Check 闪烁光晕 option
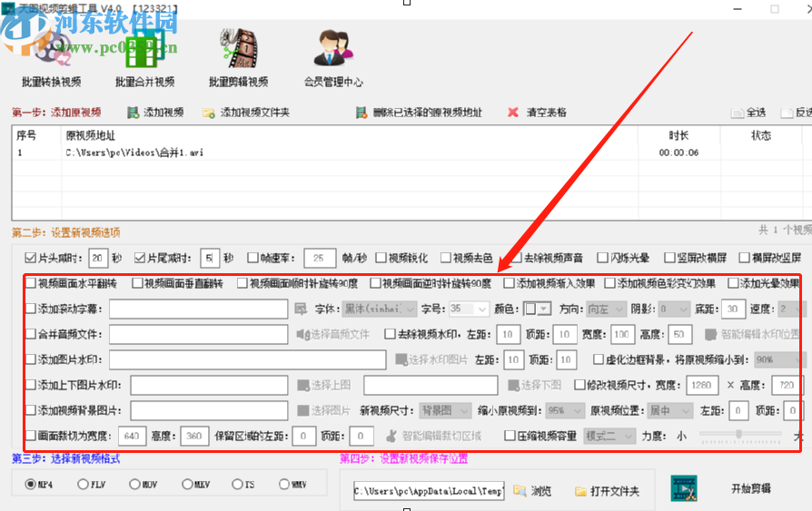812x511 pixels. point(602,258)
